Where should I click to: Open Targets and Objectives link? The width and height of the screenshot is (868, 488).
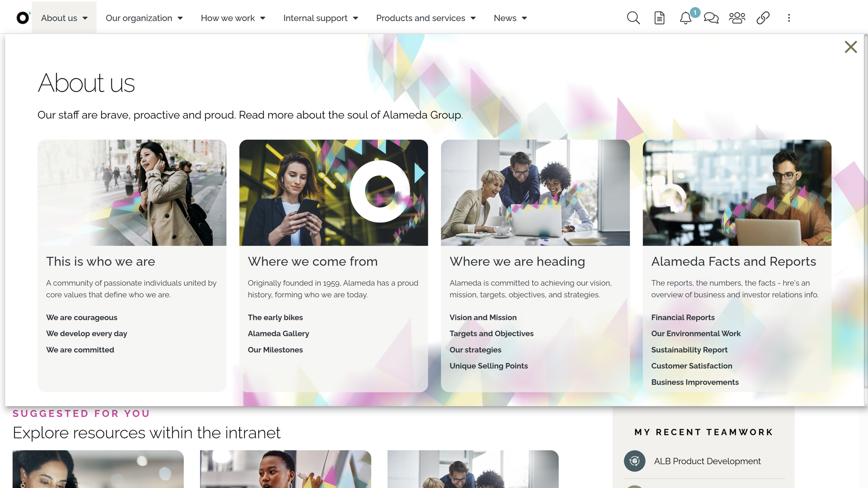[x=491, y=333]
